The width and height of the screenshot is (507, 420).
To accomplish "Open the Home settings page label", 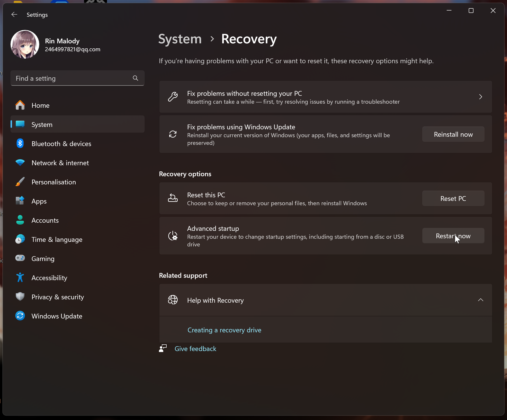I will (40, 105).
